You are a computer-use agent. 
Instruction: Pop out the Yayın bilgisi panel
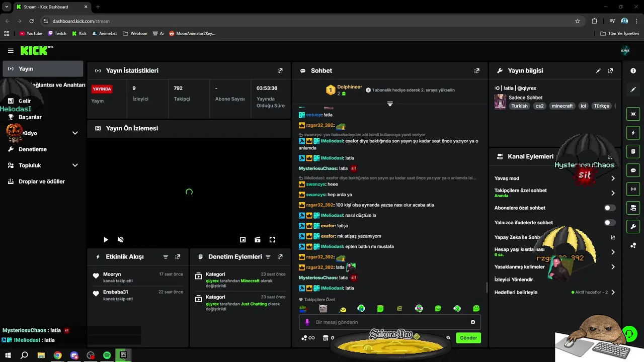pyautogui.click(x=610, y=71)
